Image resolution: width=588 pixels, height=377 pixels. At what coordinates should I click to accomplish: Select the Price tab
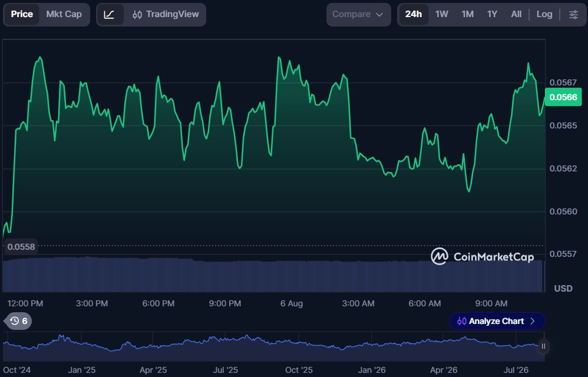point(22,14)
